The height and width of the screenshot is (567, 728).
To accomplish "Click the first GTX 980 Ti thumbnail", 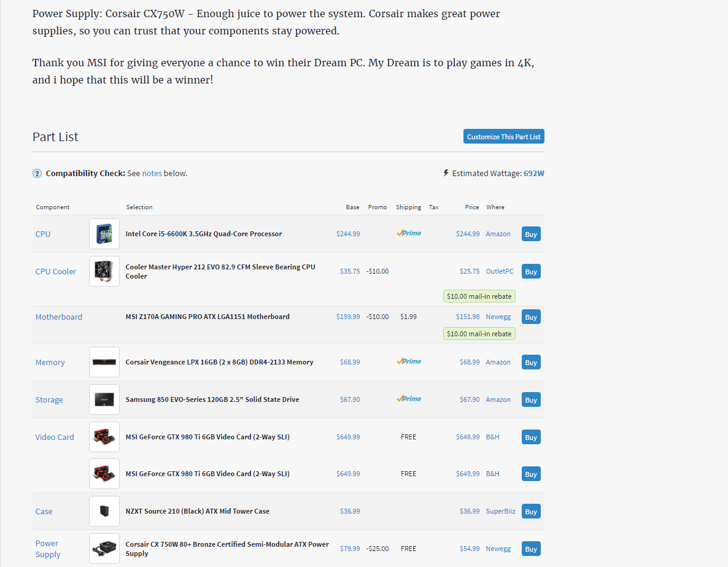I will (x=104, y=437).
